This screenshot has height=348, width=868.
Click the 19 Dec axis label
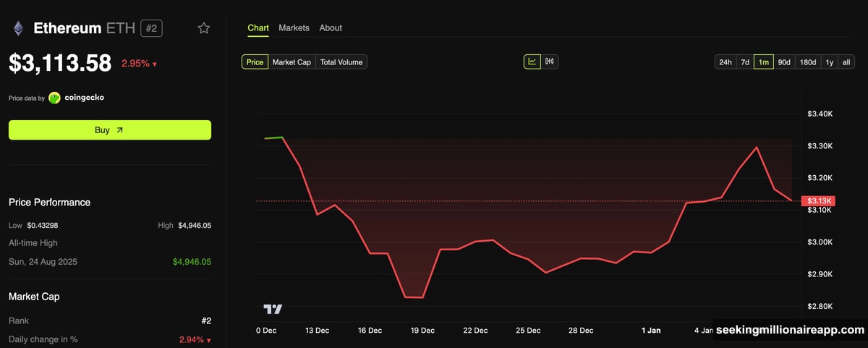[x=422, y=331]
